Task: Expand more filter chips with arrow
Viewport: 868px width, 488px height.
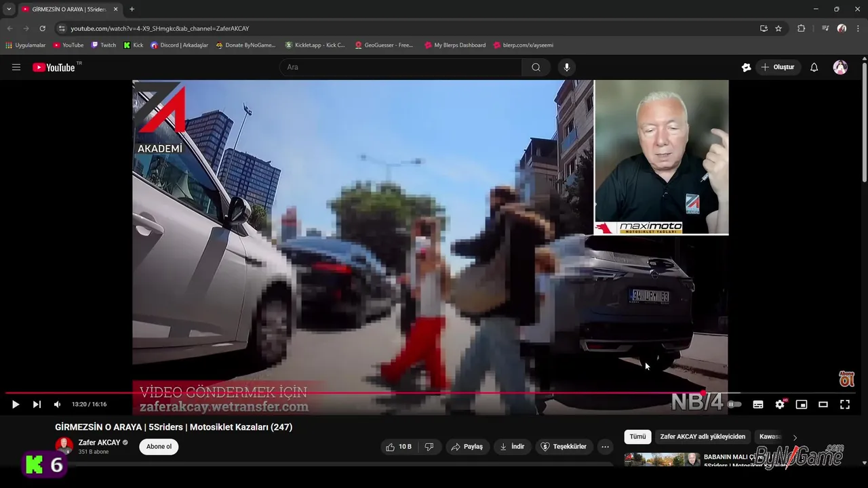Action: click(795, 437)
